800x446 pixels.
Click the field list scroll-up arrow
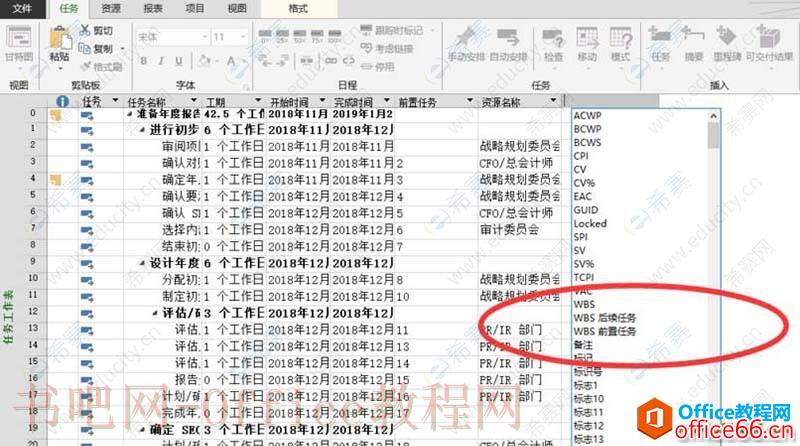[713, 116]
